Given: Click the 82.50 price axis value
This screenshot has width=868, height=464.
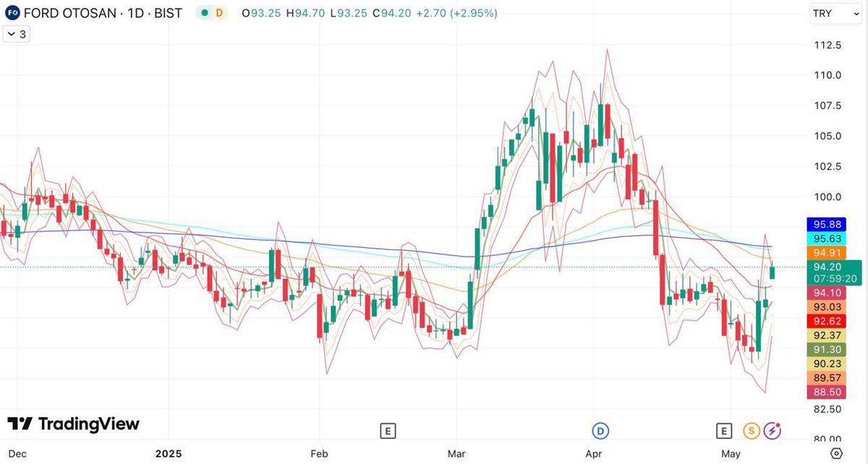Looking at the screenshot, I should 827,409.
